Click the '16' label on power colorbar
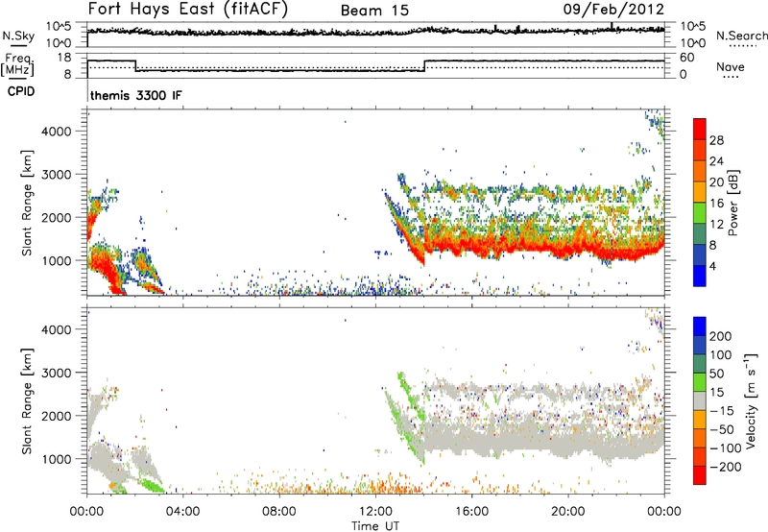 pos(716,203)
